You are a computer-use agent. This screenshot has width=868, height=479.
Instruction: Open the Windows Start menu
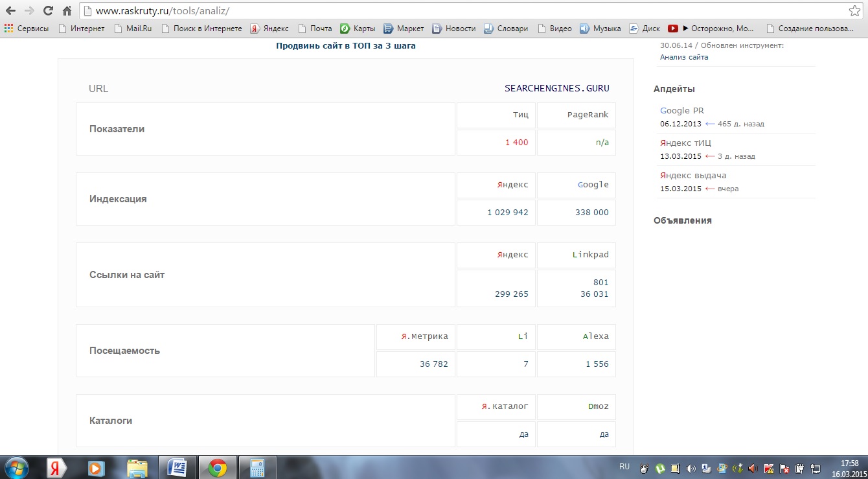point(16,467)
